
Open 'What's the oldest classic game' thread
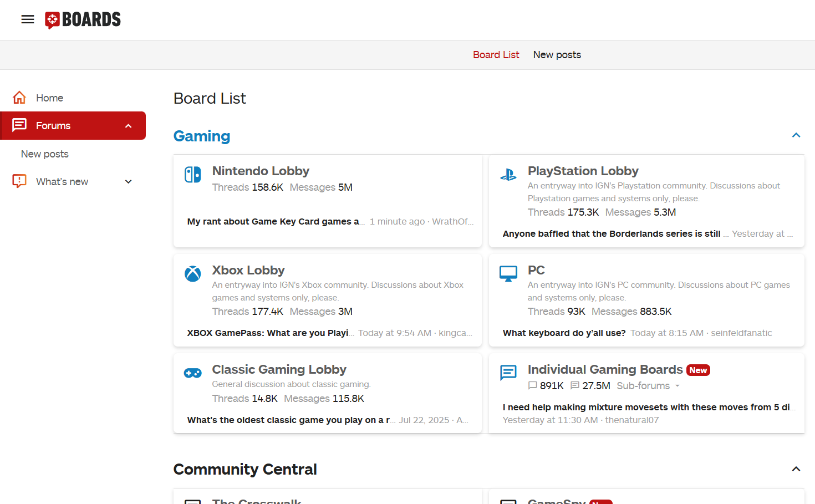tap(291, 420)
